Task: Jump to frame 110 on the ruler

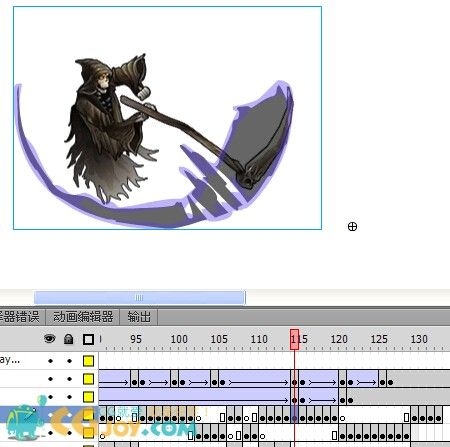Action: click(x=259, y=339)
